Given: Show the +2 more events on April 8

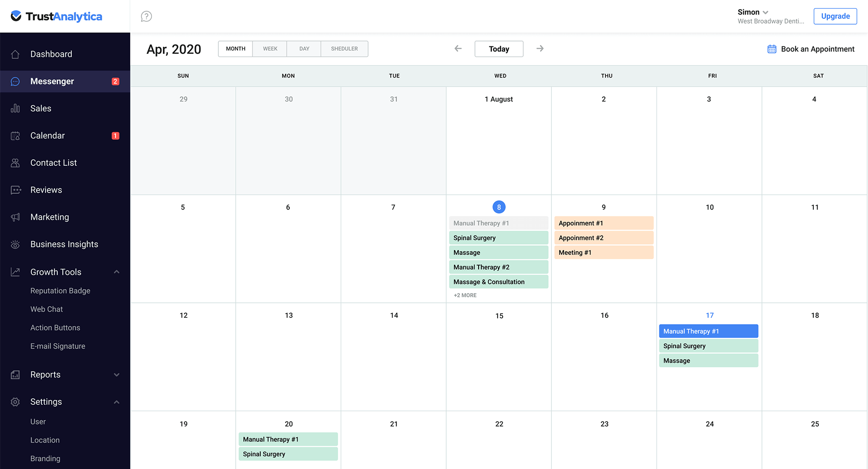Looking at the screenshot, I should tap(465, 296).
